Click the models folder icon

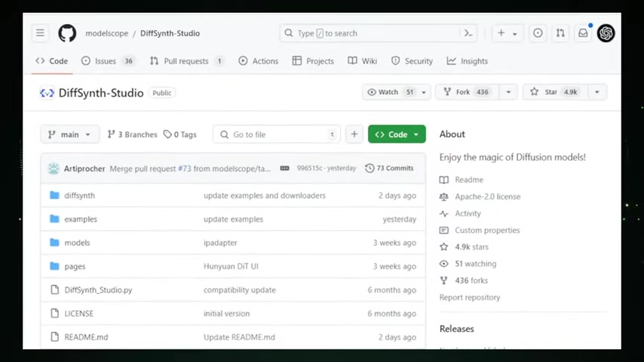point(54,242)
